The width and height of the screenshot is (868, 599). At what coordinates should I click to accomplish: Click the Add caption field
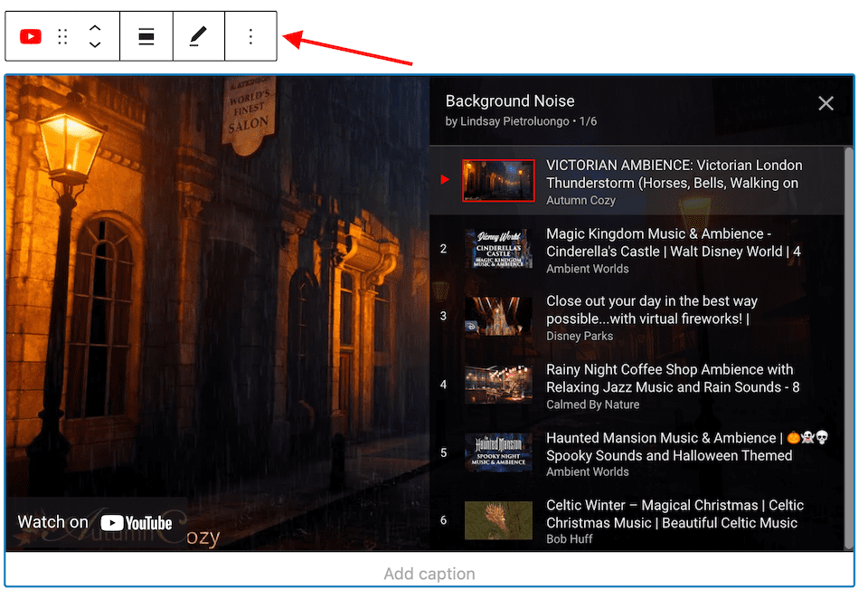pos(429,573)
